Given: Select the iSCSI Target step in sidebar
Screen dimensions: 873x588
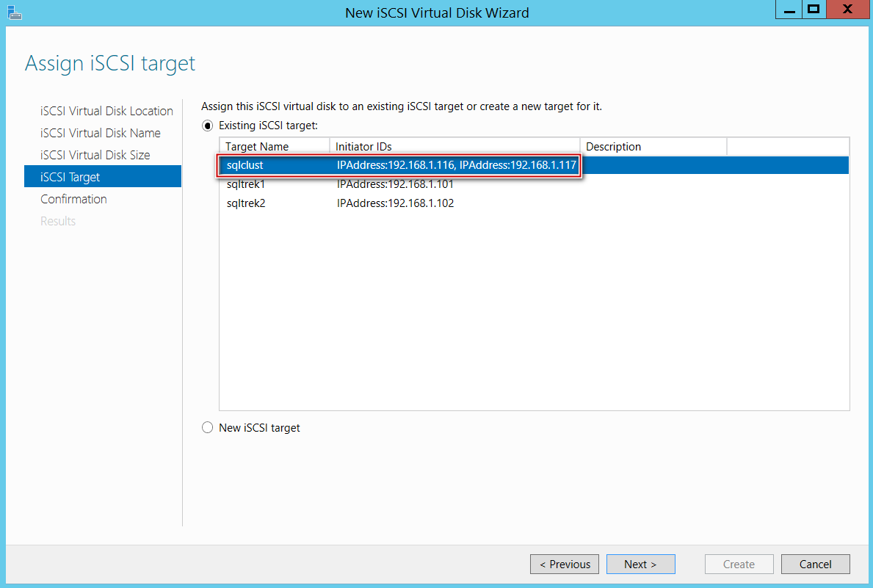Looking at the screenshot, I should tap(70, 177).
